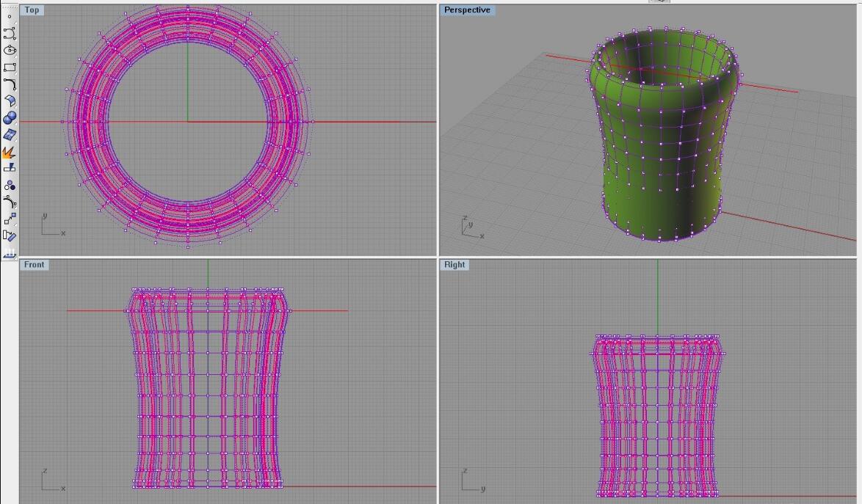Pick the Rectangle tool in toolbar

[10, 67]
